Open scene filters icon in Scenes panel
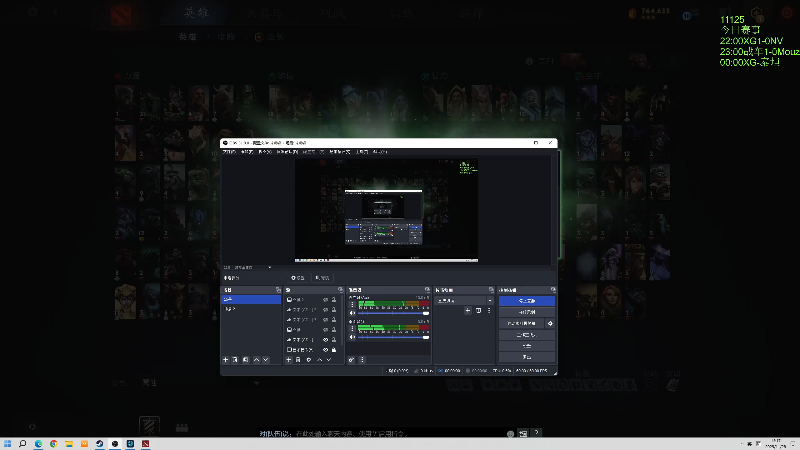Viewport: 800px width, 450px height. 245,360
